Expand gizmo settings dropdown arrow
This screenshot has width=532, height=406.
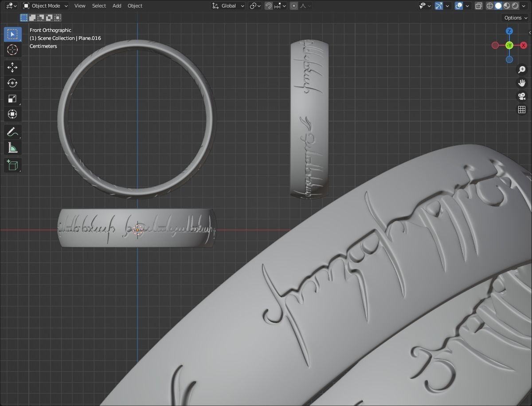447,6
